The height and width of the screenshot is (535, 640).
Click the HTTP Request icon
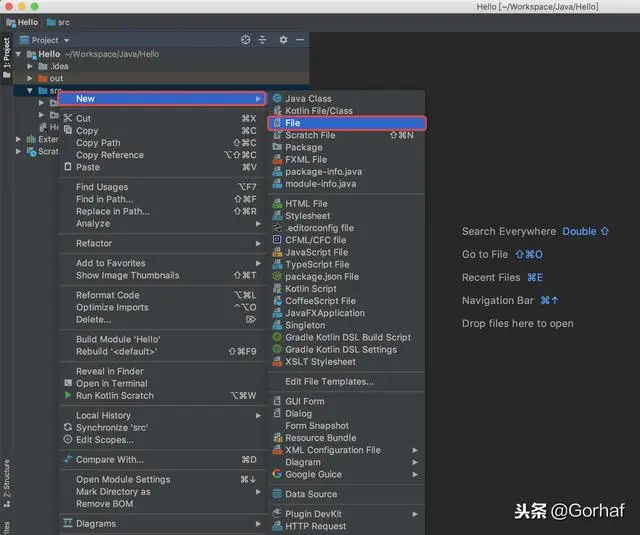click(277, 526)
